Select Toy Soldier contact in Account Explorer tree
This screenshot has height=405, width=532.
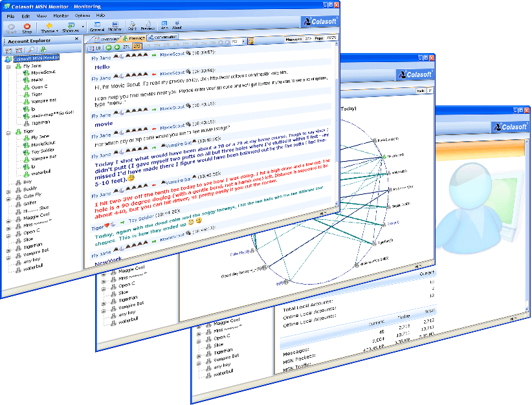click(x=43, y=151)
